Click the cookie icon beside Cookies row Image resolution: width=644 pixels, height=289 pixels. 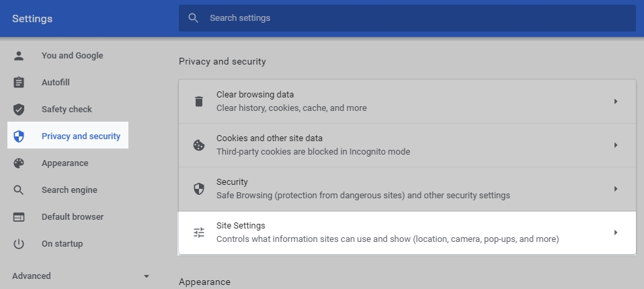click(x=199, y=145)
